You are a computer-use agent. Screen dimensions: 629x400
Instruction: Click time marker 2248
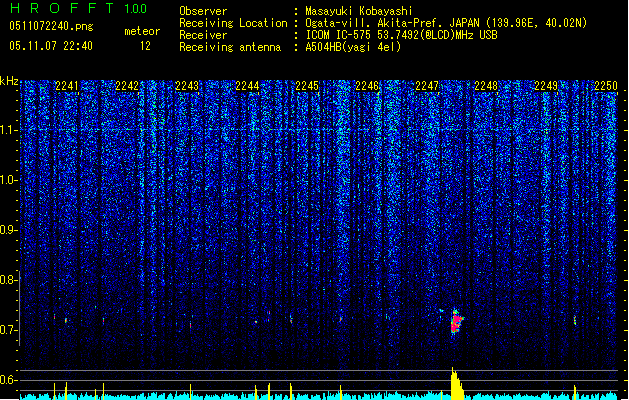tap(486, 86)
